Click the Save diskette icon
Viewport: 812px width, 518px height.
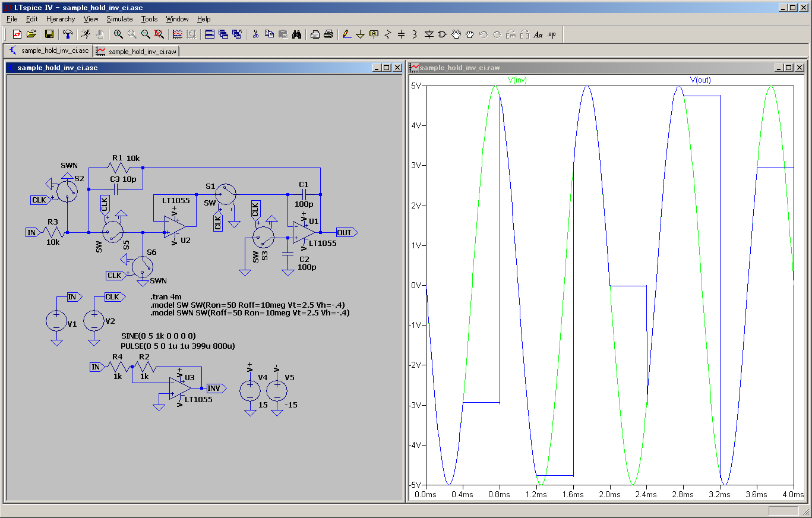49,34
